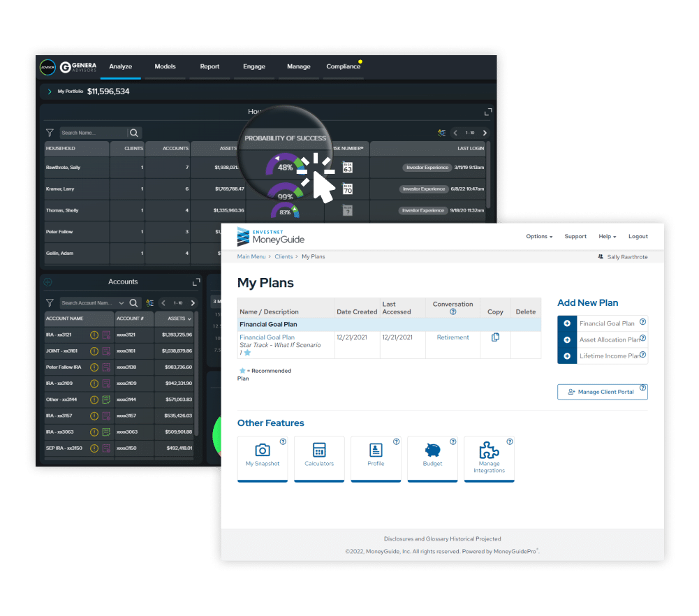Open the Options dropdown in MoneyGuide
The width and height of the screenshot is (699, 616).
point(539,237)
